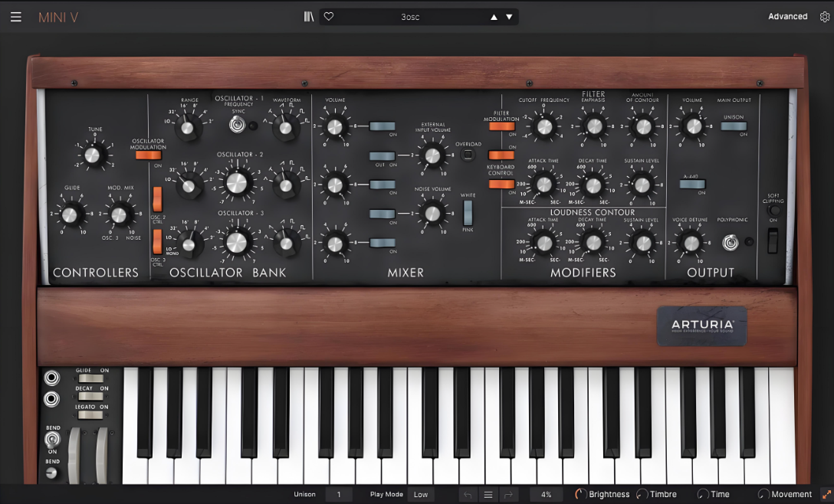The image size is (834, 504).
Task: Toggle the Glide On switch by keyboard
Action: pos(91,378)
